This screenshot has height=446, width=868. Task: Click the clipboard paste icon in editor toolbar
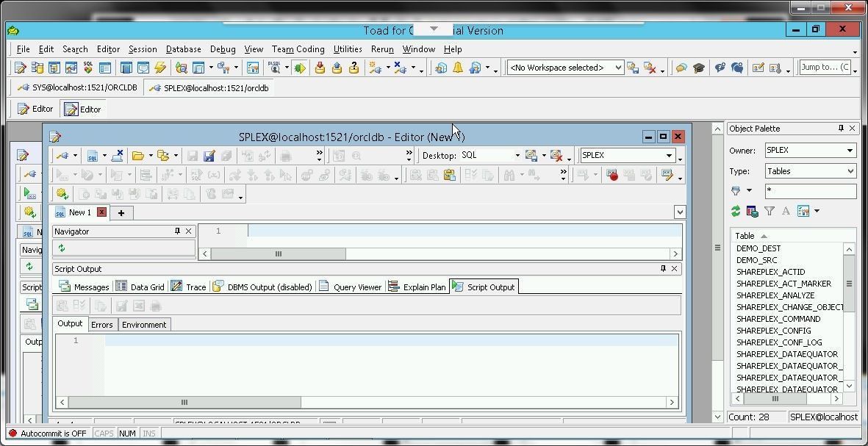coord(450,176)
